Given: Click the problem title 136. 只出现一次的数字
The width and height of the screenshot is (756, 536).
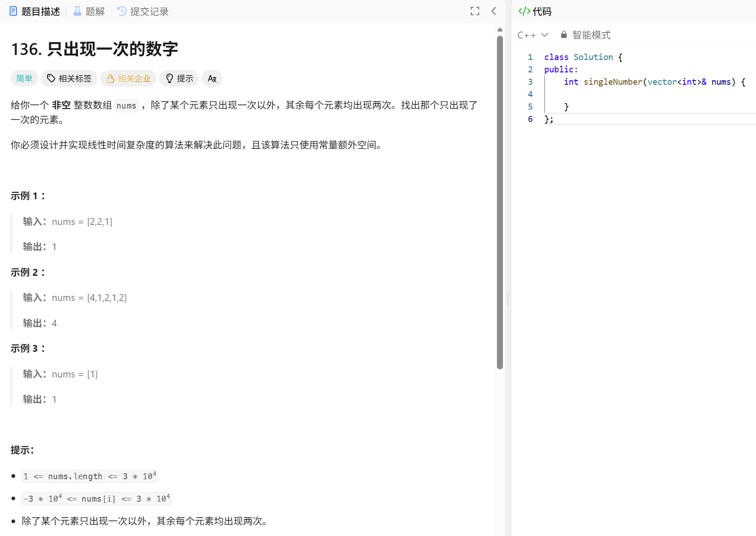Looking at the screenshot, I should 94,49.
